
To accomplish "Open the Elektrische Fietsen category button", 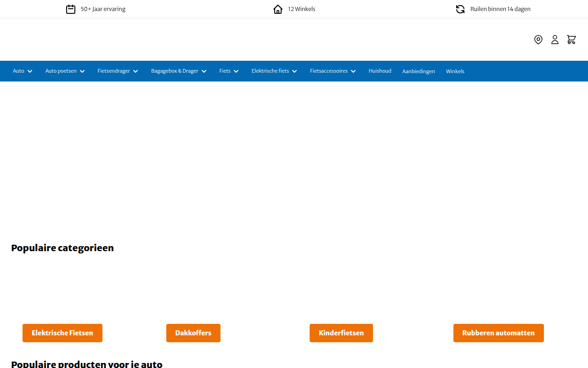I will pyautogui.click(x=62, y=333).
